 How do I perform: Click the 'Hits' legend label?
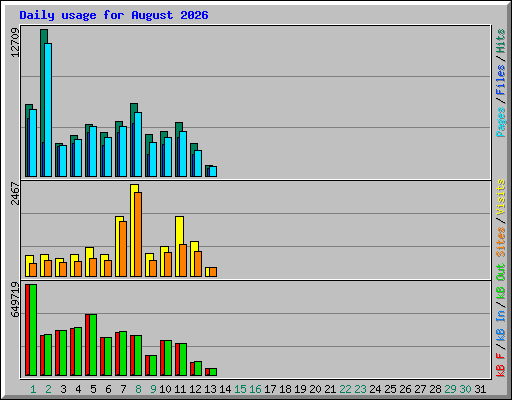(x=500, y=41)
